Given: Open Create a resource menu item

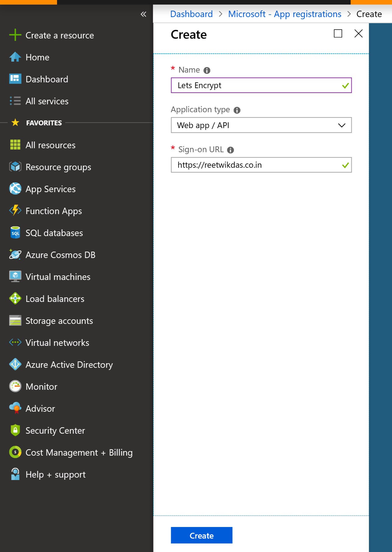Looking at the screenshot, I should (x=60, y=35).
